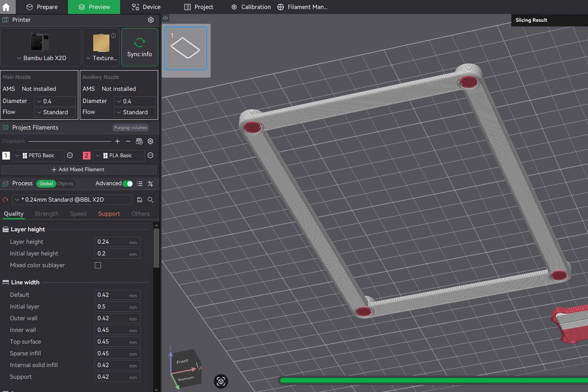Click the Slicing Result panel header
This screenshot has width=588, height=392.
point(550,20)
